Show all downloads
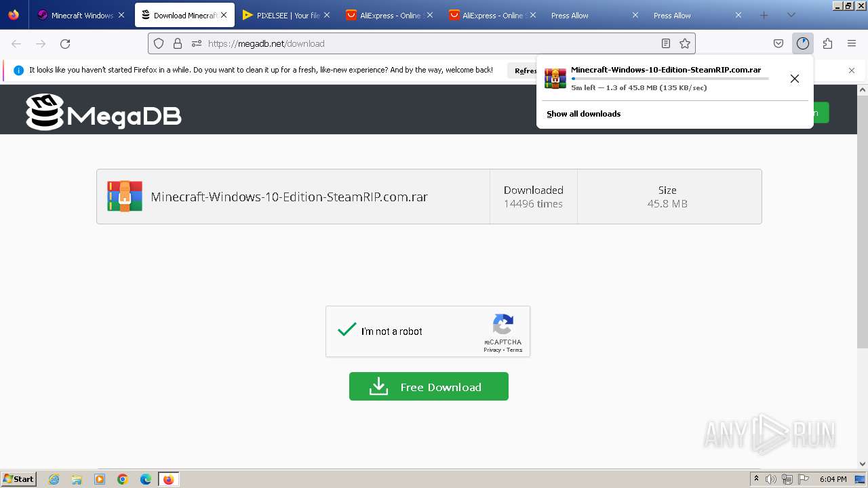 point(583,114)
